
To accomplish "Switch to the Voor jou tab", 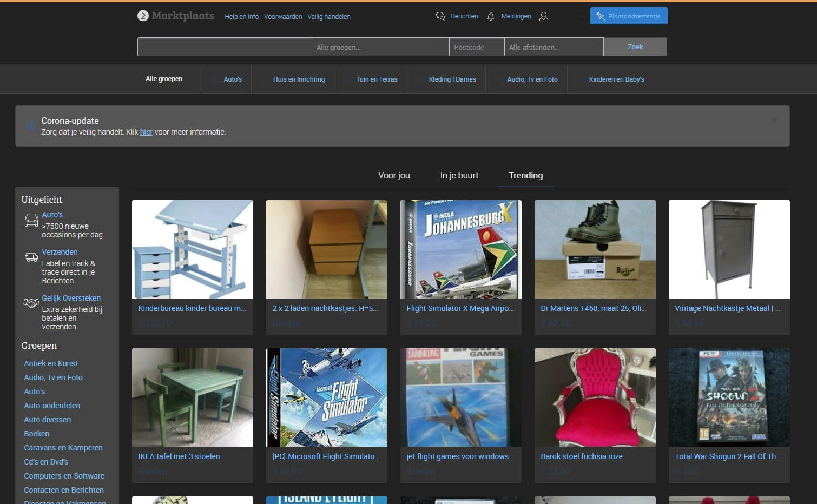I will (x=394, y=175).
